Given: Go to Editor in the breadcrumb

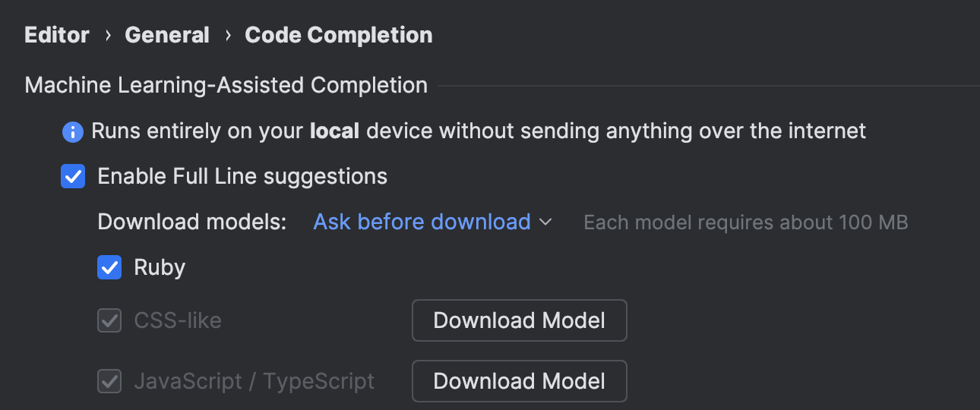Looking at the screenshot, I should [x=57, y=36].
